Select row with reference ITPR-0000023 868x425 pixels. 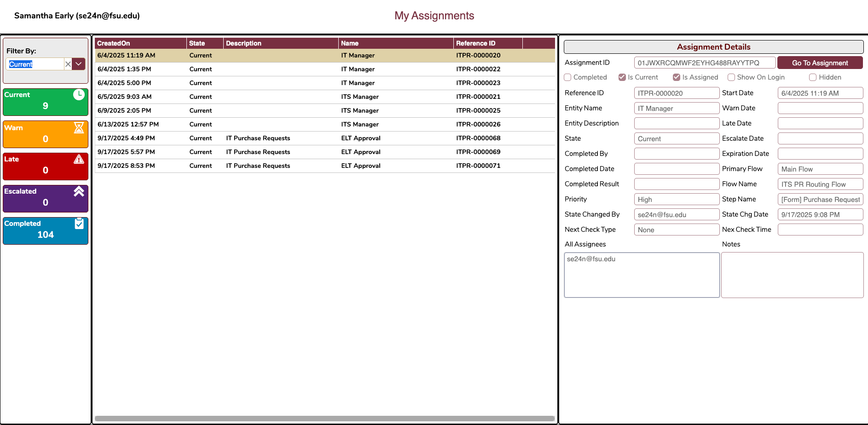pyautogui.click(x=325, y=83)
